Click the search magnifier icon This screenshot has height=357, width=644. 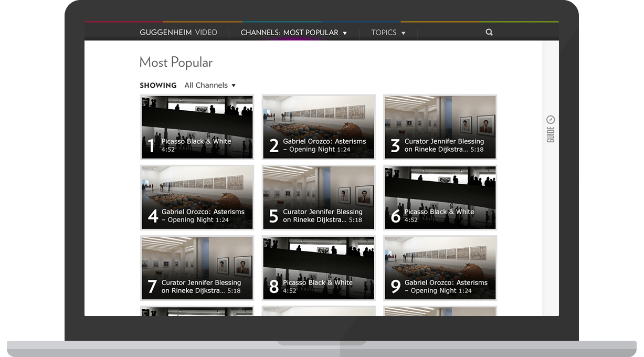[489, 33]
